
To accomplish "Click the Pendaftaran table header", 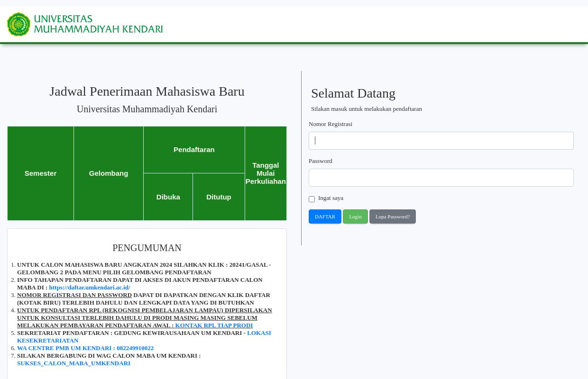I will 194,150.
